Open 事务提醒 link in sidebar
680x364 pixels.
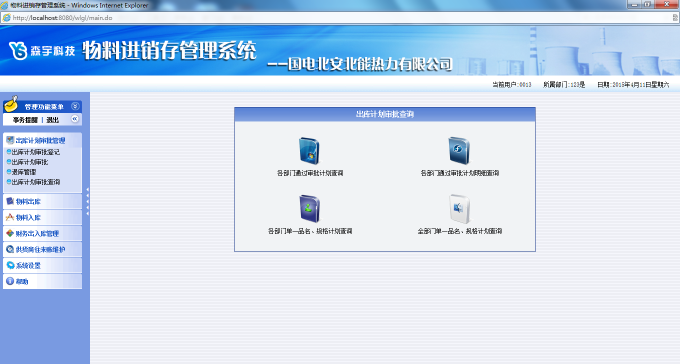pos(25,120)
